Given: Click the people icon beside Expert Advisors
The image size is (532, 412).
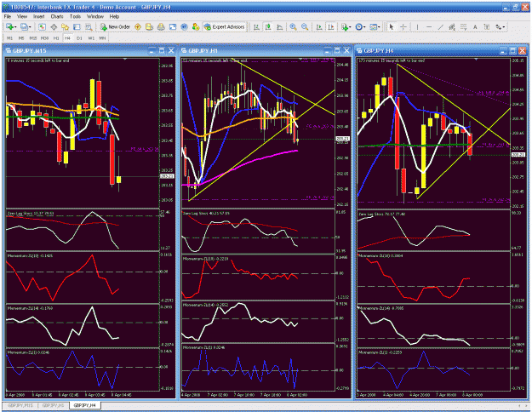Looking at the screenshot, I should click(x=196, y=26).
